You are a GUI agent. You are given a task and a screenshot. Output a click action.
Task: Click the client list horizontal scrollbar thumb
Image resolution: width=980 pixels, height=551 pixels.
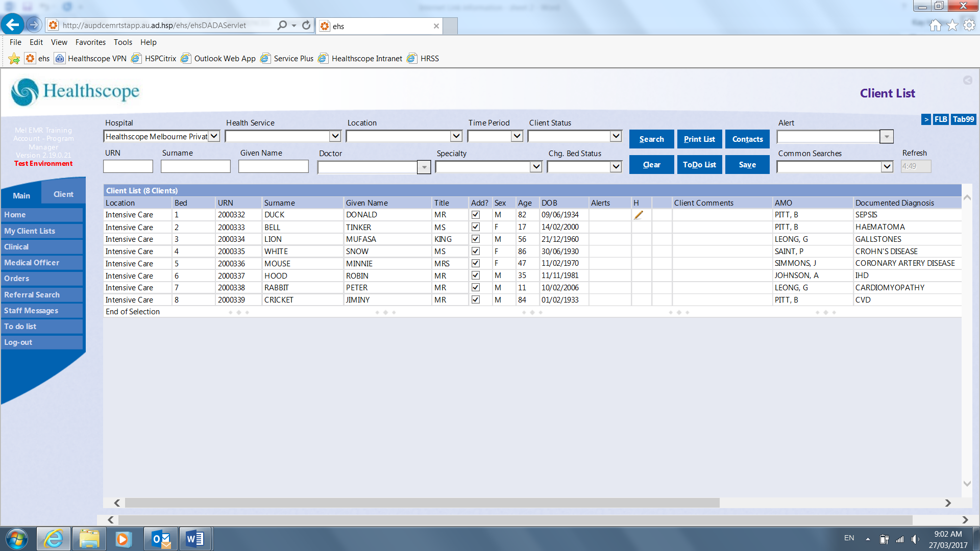[422, 503]
